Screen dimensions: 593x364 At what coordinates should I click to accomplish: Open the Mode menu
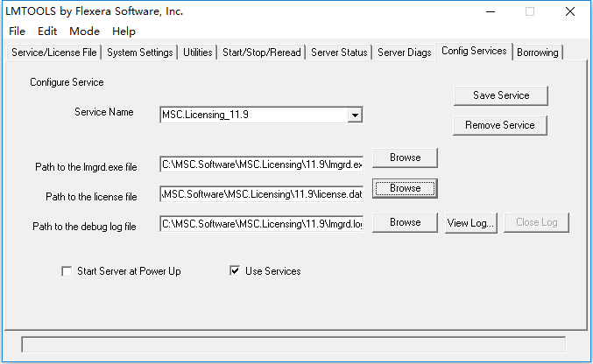(x=84, y=31)
